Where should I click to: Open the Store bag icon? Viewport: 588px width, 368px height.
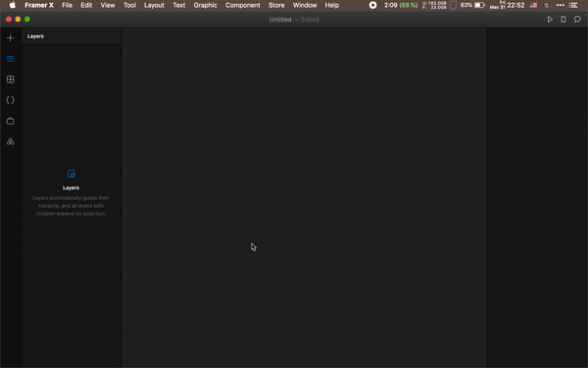(x=10, y=121)
